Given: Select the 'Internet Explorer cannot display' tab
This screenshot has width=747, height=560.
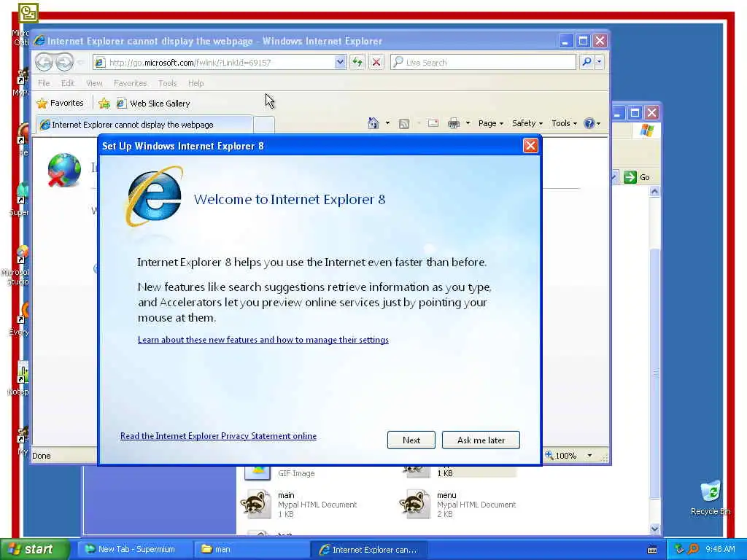Looking at the screenshot, I should [144, 124].
